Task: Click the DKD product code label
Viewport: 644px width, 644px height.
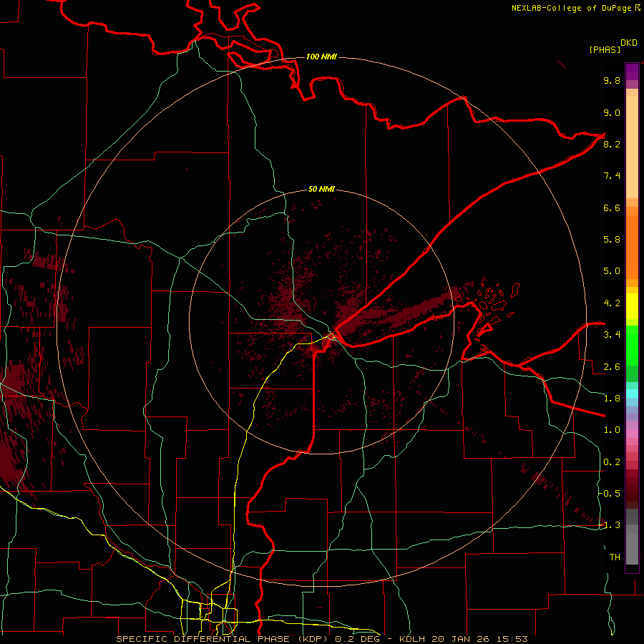Action: click(629, 43)
